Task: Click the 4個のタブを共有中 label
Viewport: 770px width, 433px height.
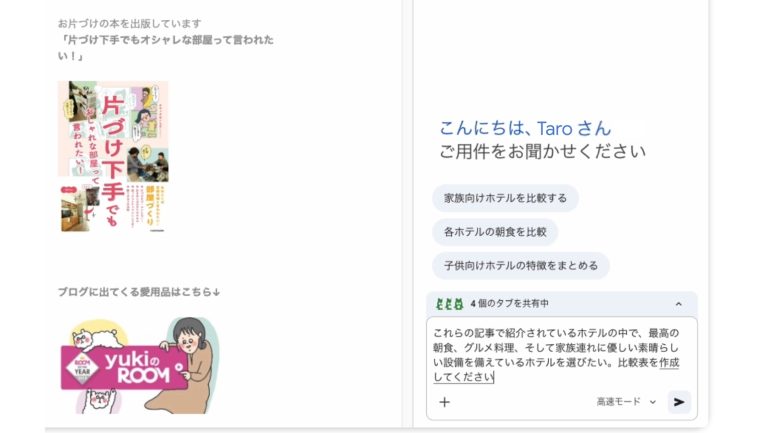Action: 509,304
